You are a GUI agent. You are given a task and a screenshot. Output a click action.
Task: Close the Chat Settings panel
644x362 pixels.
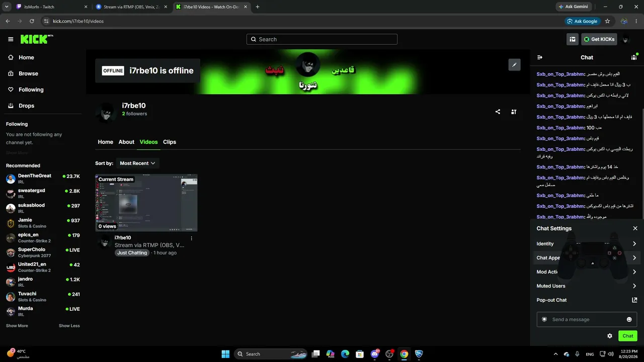point(635,228)
